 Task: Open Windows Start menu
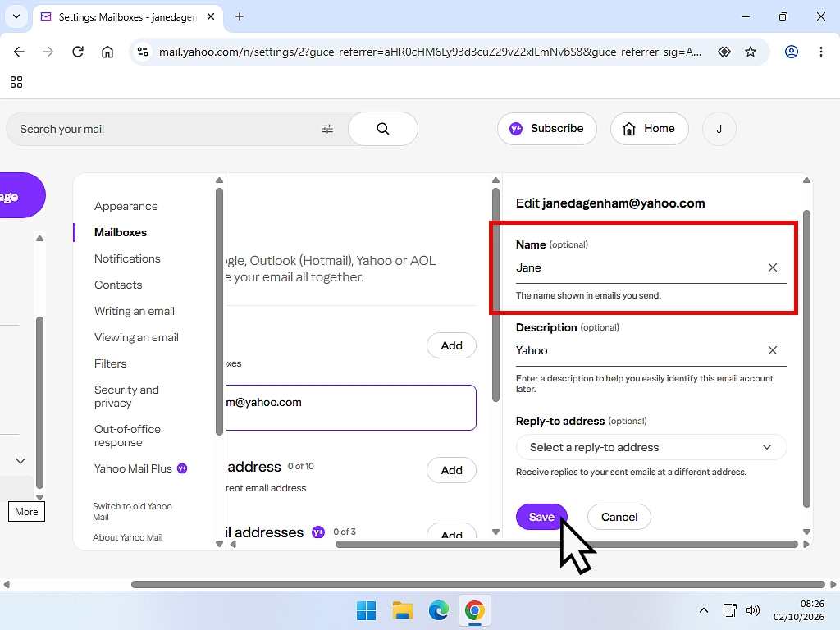(367, 610)
